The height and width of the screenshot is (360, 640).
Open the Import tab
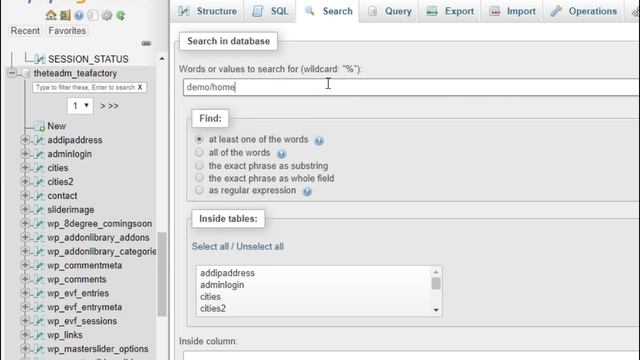click(512, 11)
